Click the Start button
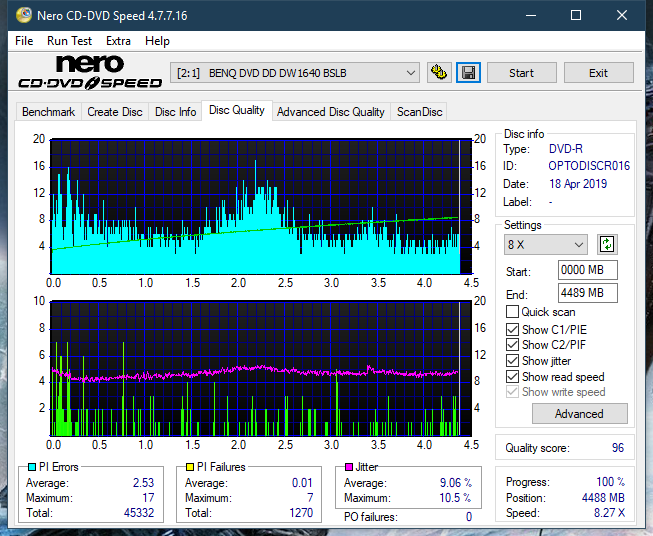Screen dimensions: 653x536 tap(521, 73)
